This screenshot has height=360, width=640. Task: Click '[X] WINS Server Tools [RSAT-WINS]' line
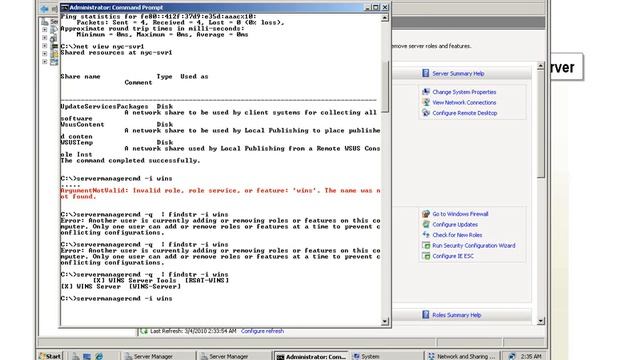[161, 280]
